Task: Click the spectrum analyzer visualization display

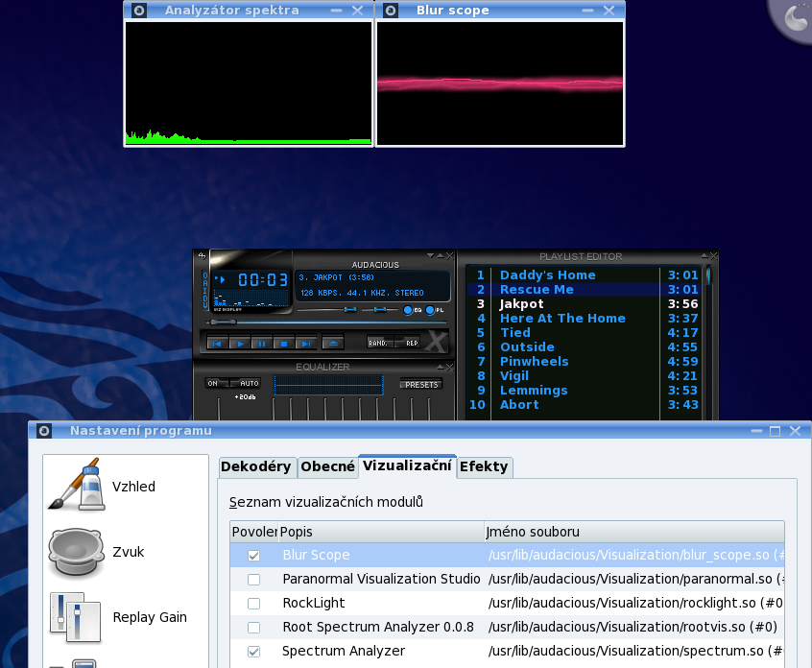Action: [249, 83]
